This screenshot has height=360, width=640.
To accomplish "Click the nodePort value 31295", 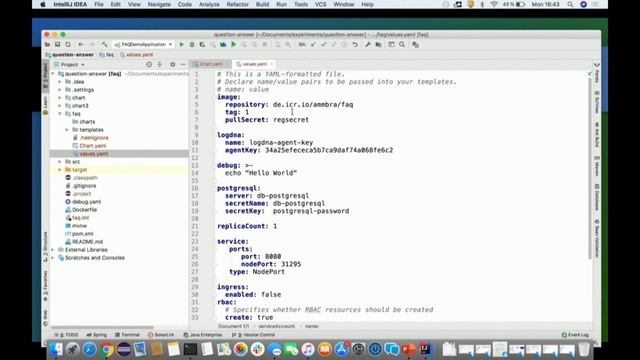I will coord(291,264).
